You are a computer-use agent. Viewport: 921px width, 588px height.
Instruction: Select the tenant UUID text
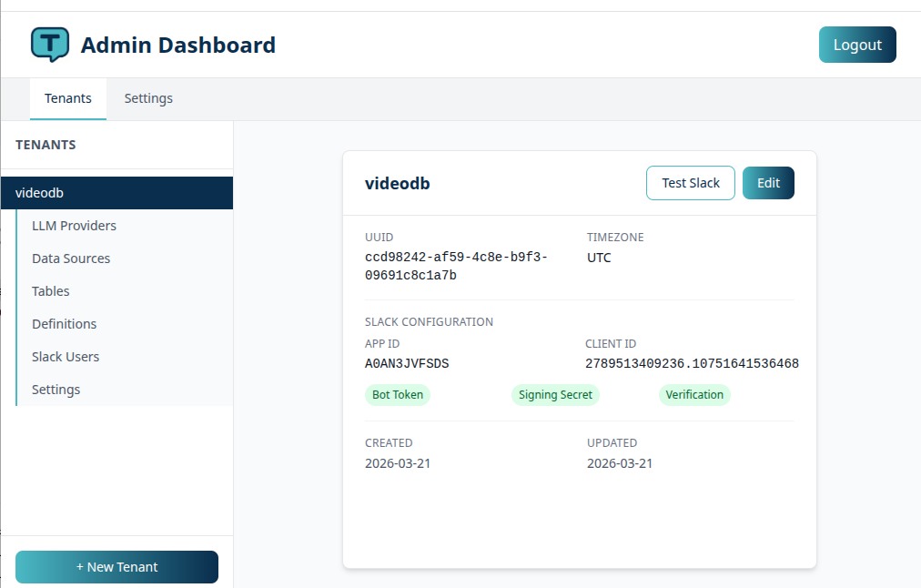coord(455,267)
